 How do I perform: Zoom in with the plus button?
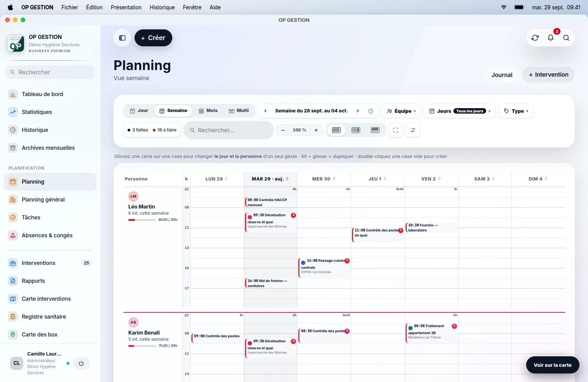tap(316, 130)
